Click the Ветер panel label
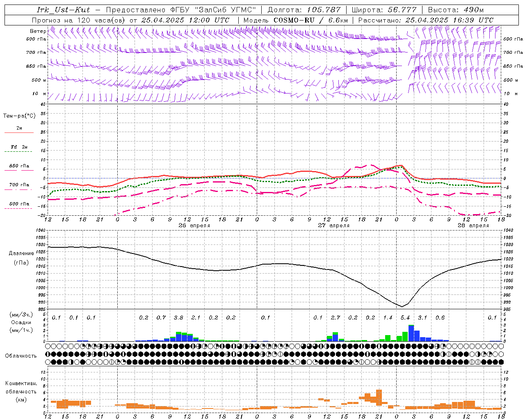Viewport: 525px width, 420px height. coord(38,31)
